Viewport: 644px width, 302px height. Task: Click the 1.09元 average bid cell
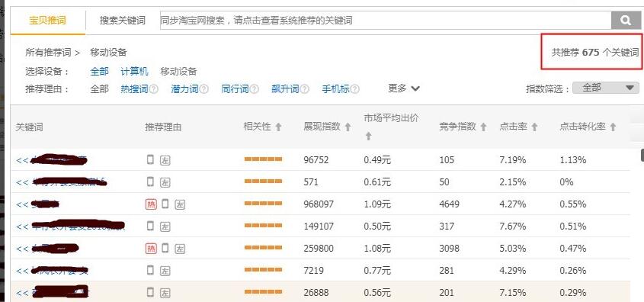coord(377,204)
